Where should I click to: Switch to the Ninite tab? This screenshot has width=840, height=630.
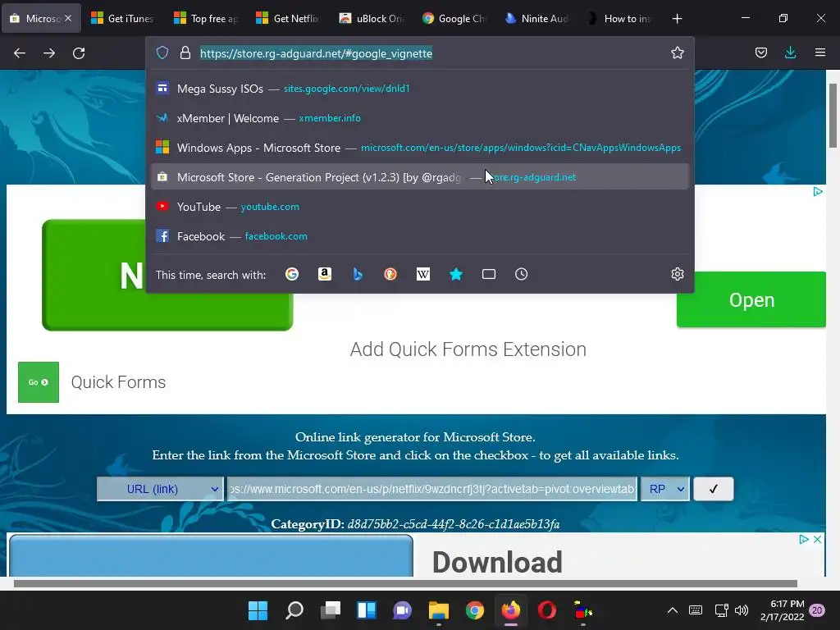click(x=536, y=19)
